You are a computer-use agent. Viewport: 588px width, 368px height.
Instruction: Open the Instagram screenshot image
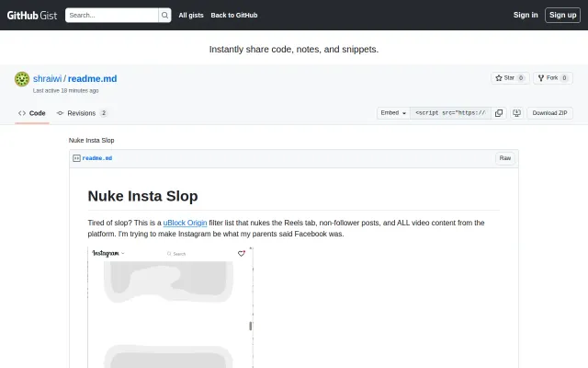pyautogui.click(x=171, y=307)
